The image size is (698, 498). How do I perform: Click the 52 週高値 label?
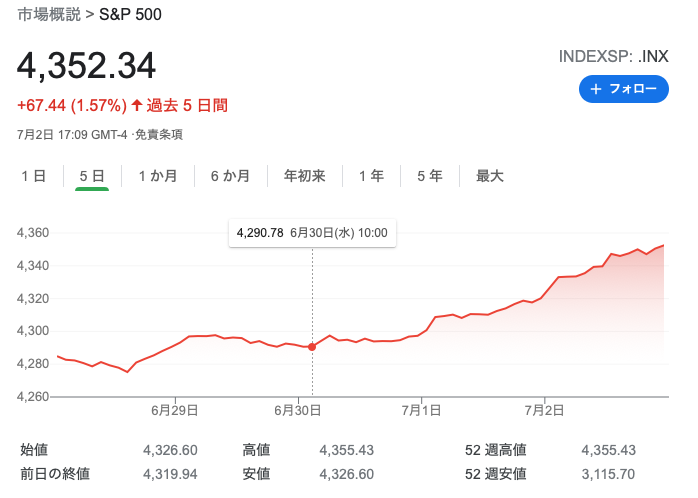tap(496, 450)
